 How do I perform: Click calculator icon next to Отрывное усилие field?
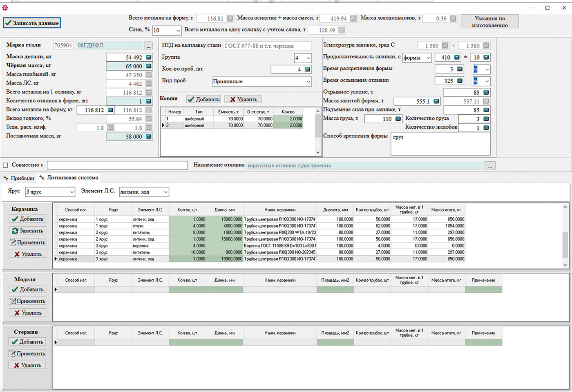click(486, 93)
